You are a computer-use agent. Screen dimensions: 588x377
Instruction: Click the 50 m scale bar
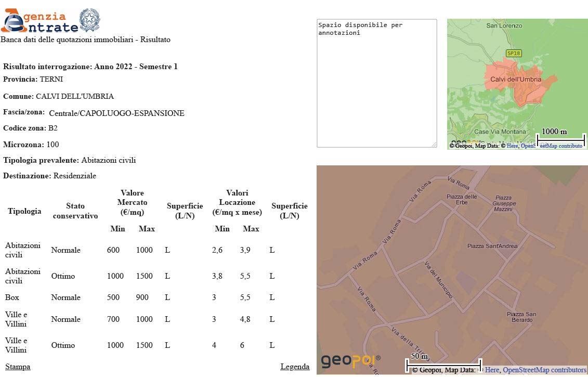[443, 362]
